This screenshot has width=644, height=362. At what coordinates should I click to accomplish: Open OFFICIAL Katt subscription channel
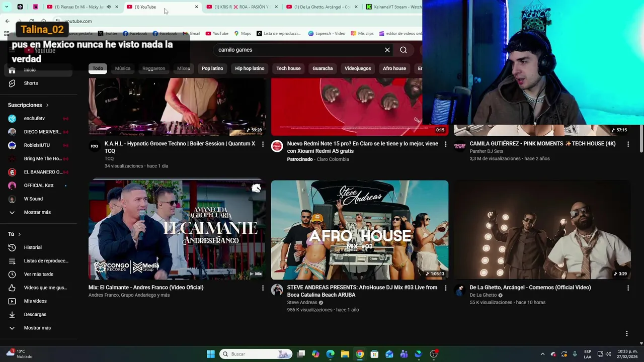tap(39, 186)
